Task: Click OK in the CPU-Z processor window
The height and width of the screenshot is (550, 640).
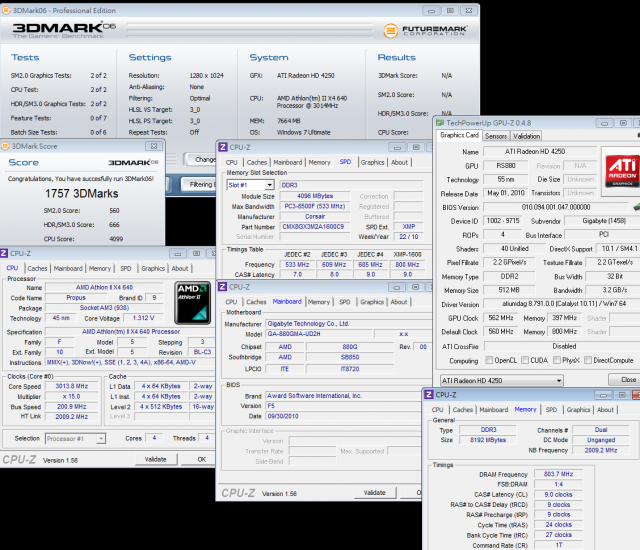Action: click(x=202, y=459)
